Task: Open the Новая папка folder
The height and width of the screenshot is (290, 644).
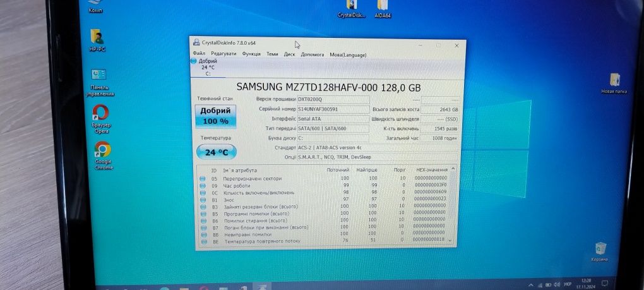Action: (614, 83)
